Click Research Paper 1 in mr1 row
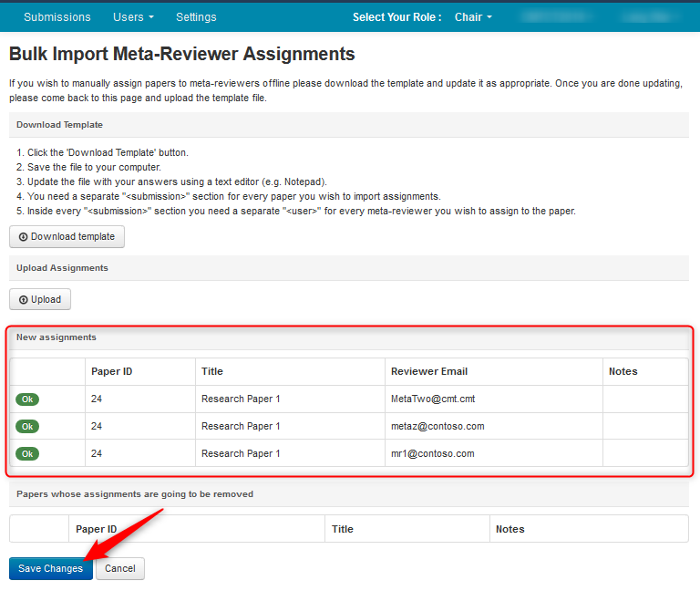Viewport: 700px width, 591px height. [x=241, y=453]
